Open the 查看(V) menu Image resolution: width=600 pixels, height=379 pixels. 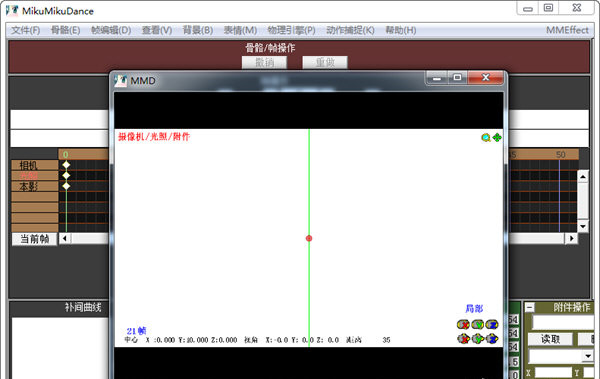[157, 30]
